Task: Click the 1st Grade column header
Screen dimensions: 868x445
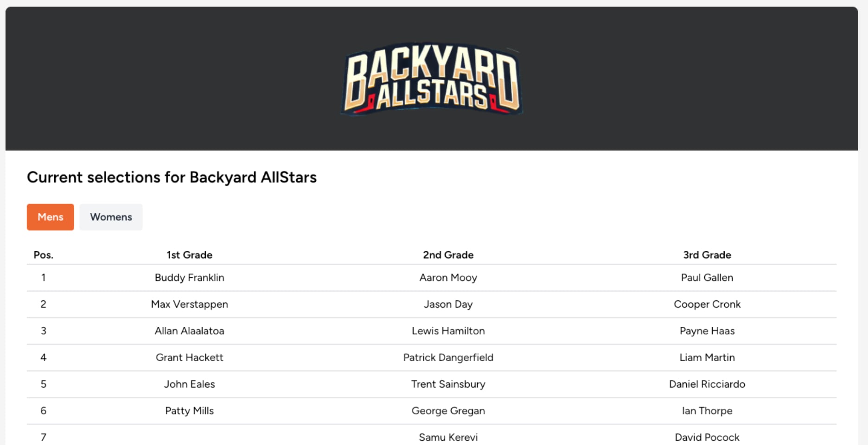Action: [189, 255]
